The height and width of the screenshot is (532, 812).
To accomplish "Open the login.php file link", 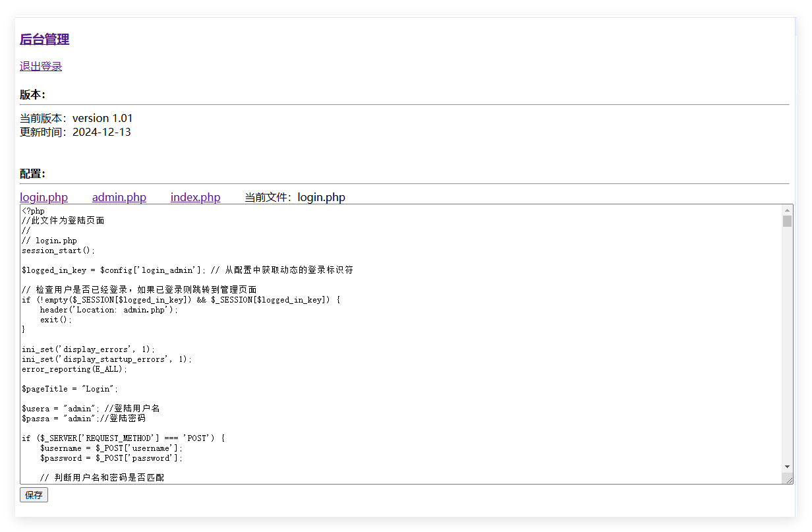I will (43, 197).
